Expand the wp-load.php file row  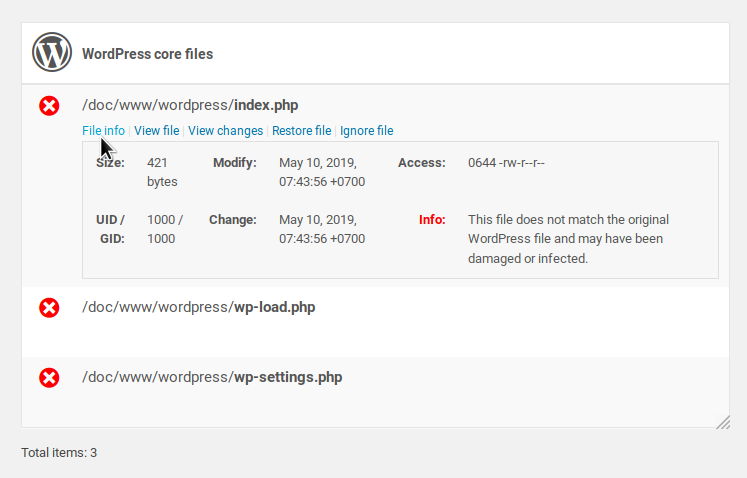click(199, 307)
